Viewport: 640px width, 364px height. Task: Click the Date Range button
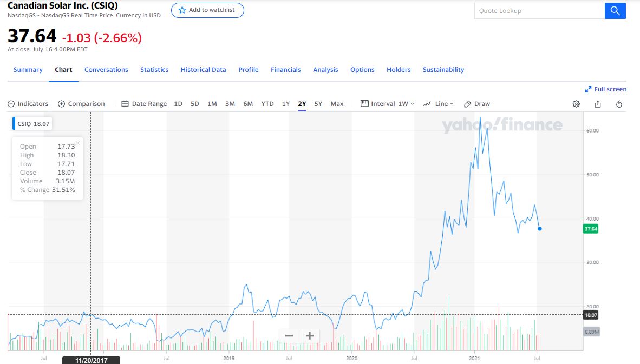point(144,104)
